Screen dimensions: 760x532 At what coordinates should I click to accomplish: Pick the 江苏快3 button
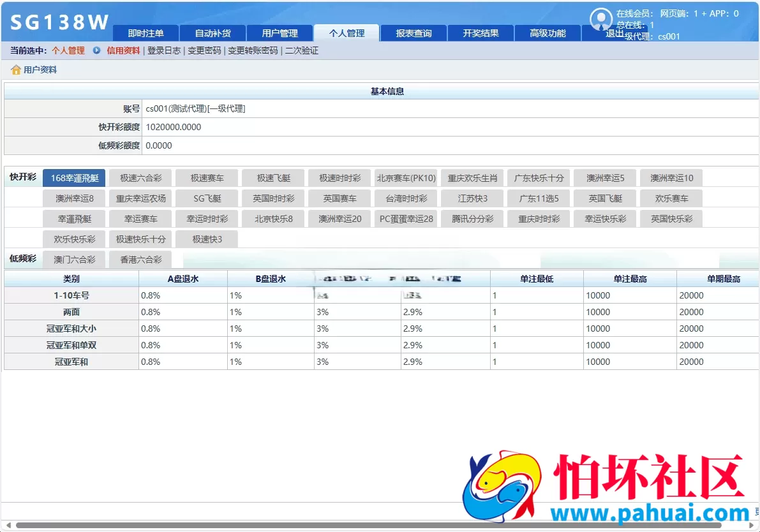473,198
